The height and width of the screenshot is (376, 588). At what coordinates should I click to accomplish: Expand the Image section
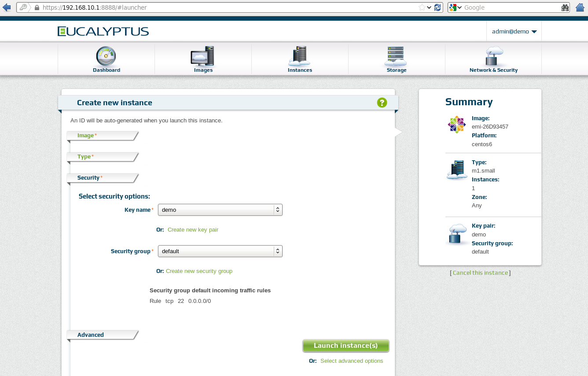(x=103, y=136)
